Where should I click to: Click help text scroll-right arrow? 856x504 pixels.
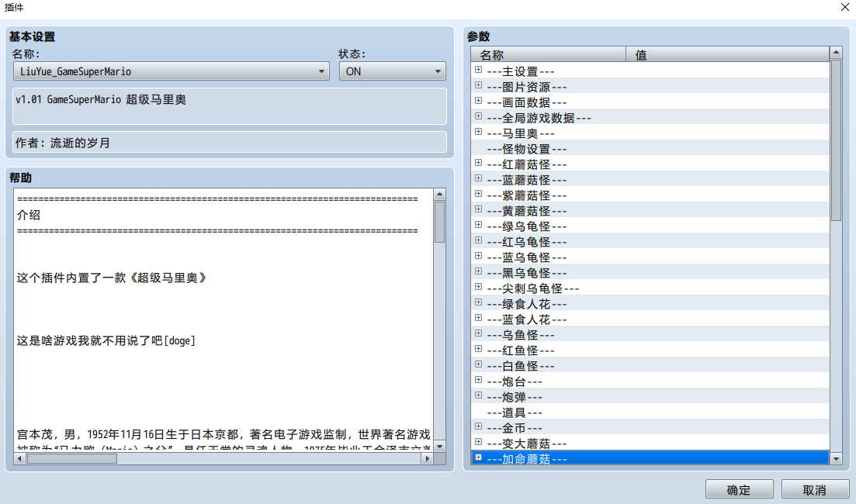point(427,459)
